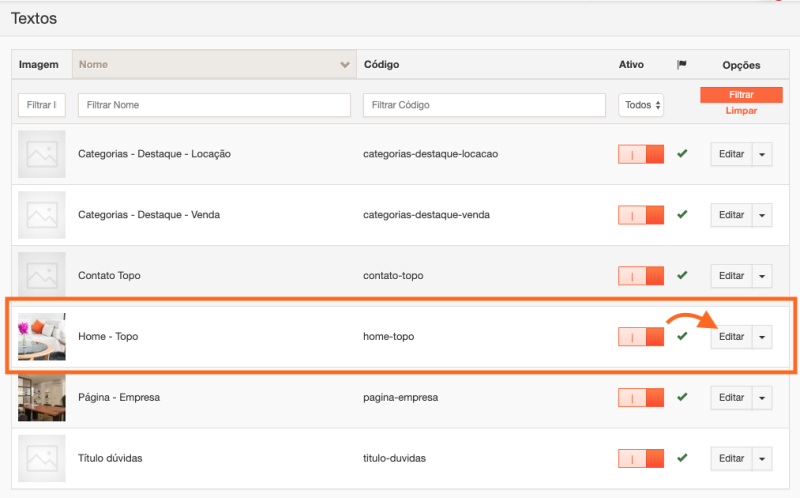Click placeholder image icon for Categorias - Destaque - Venda
The height and width of the screenshot is (498, 800).
42,215
